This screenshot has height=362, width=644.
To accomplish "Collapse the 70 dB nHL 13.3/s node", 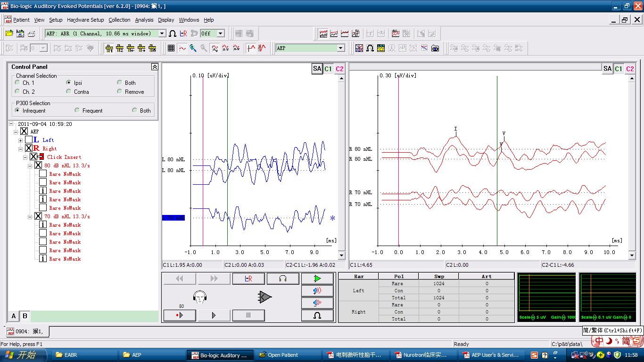I will coord(30,217).
